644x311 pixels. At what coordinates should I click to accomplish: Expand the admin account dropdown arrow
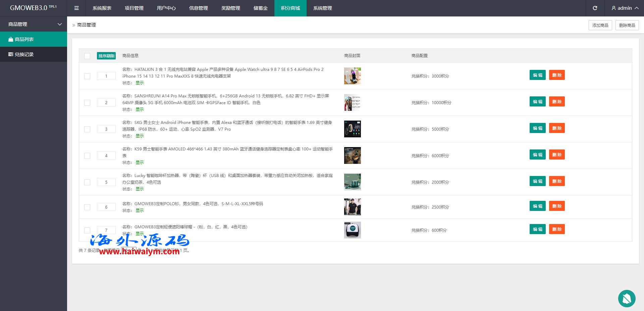pos(637,8)
